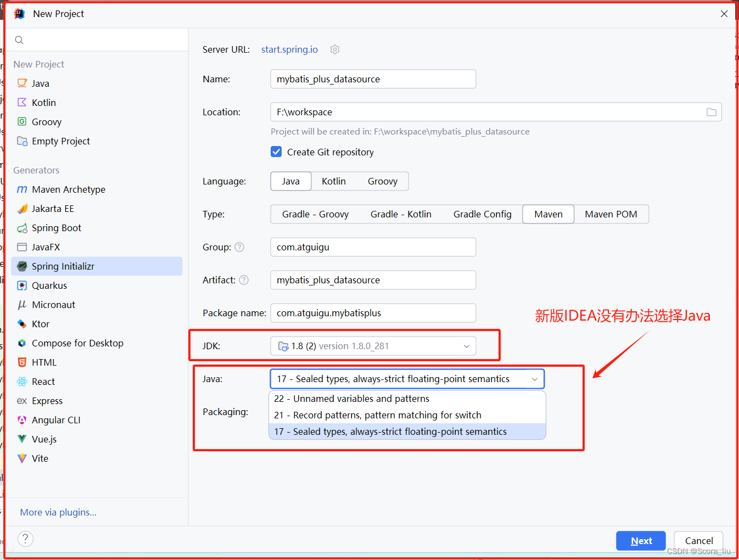Select Kotlin as the Language
739x560 pixels.
coord(334,181)
